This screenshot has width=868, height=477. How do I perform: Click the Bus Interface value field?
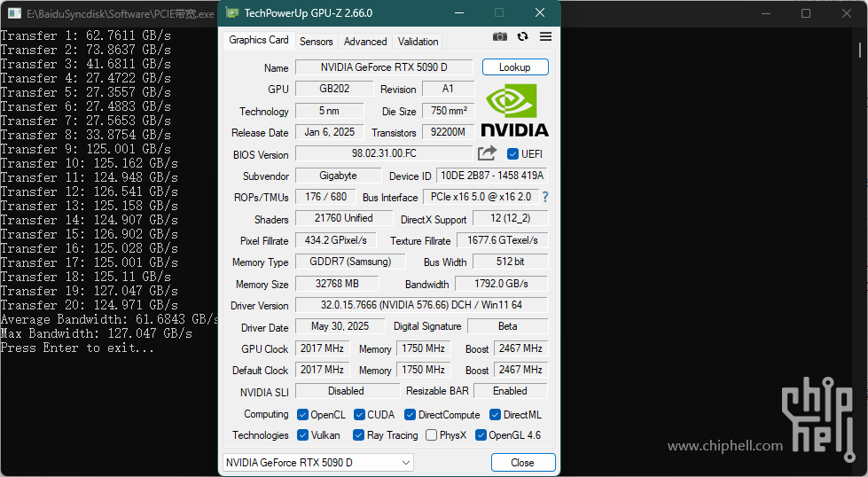pos(481,197)
